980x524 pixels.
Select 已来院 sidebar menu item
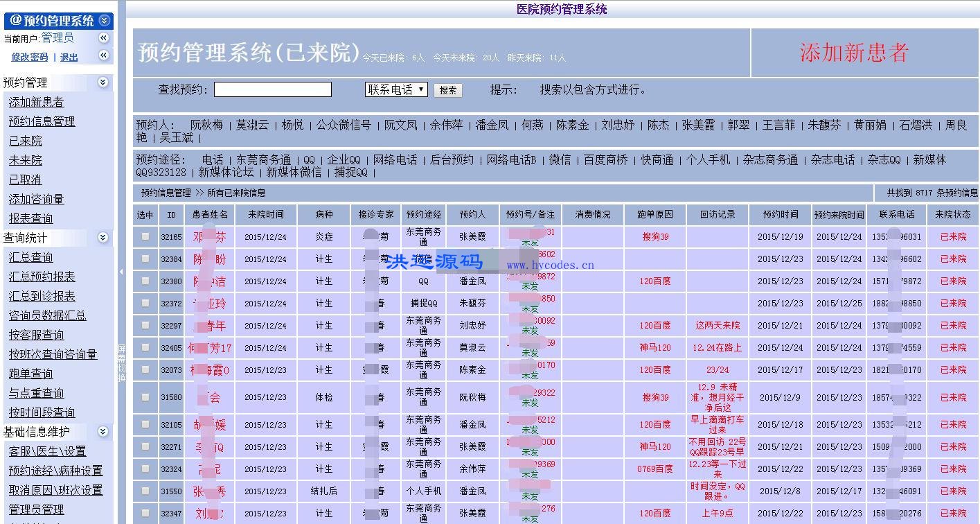[25, 141]
